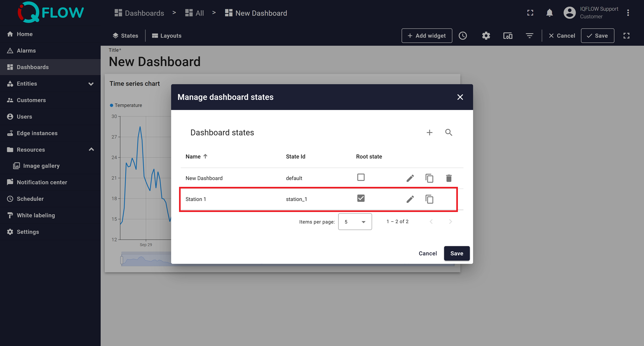
Task: Open the Items per page dropdown
Action: 355,222
